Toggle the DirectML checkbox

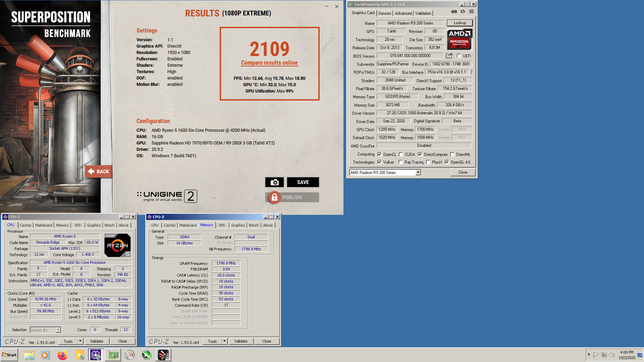(452, 155)
